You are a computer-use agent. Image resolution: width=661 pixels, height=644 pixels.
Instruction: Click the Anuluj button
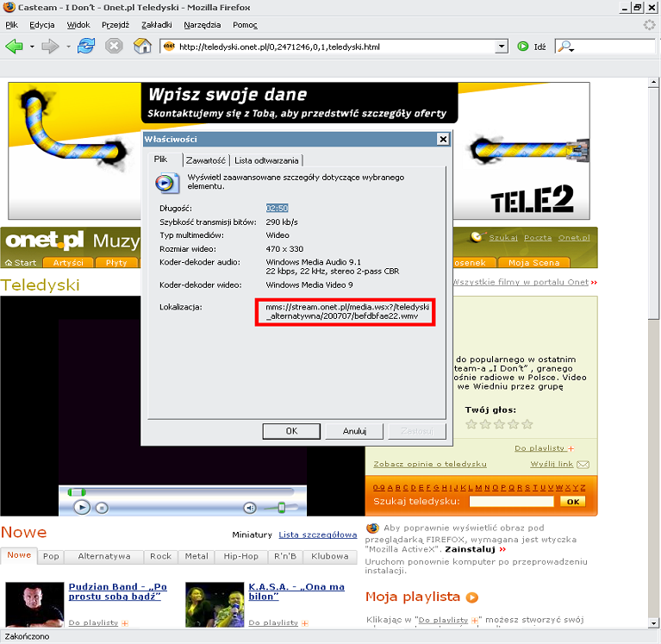[x=354, y=431]
